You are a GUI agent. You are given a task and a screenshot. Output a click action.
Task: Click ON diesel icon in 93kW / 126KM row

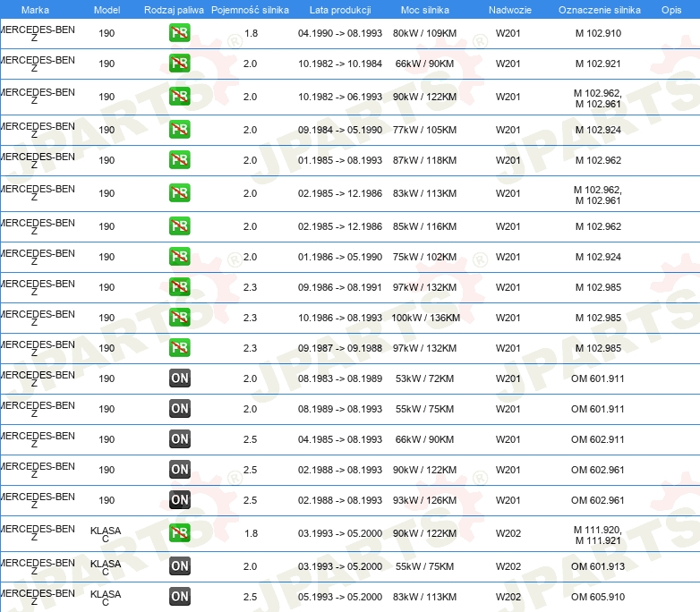[180, 499]
